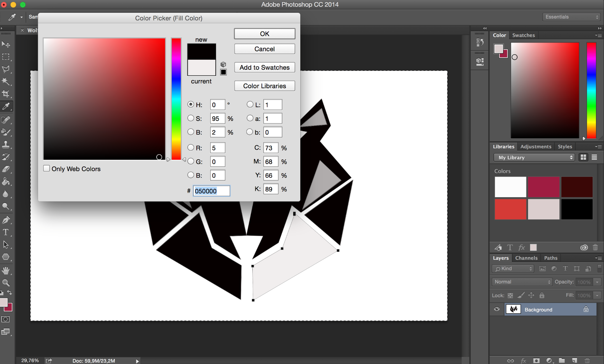Select the B brightness radio button

pos(191,132)
